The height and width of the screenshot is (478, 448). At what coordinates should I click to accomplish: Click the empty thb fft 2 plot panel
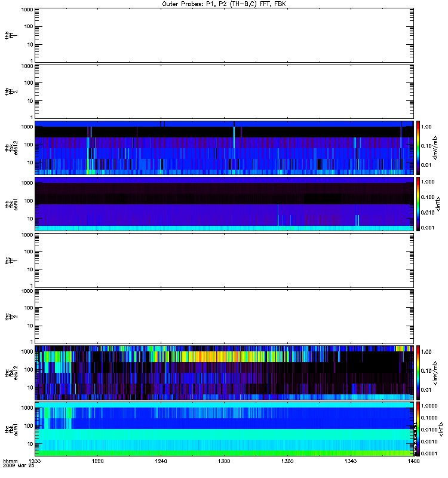224,91
